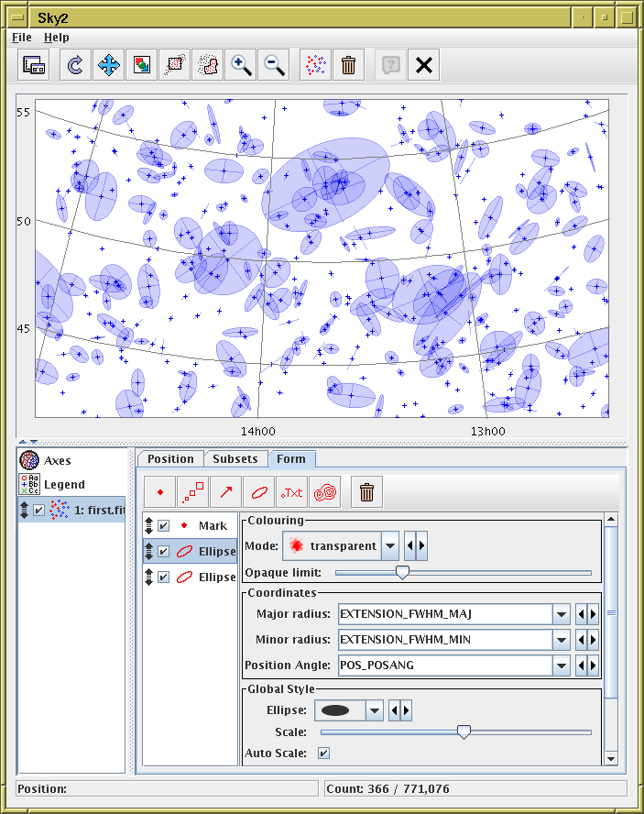This screenshot has width=644, height=814.
Task: Add a Contour form
Action: (325, 492)
